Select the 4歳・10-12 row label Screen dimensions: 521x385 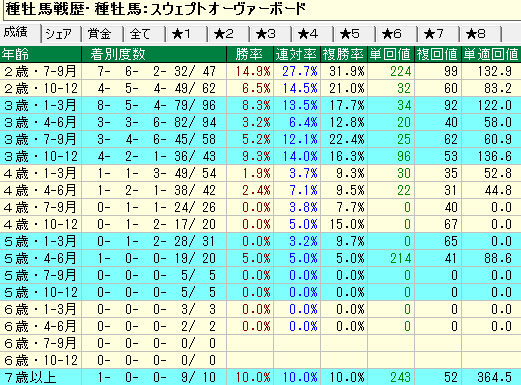coord(41,224)
